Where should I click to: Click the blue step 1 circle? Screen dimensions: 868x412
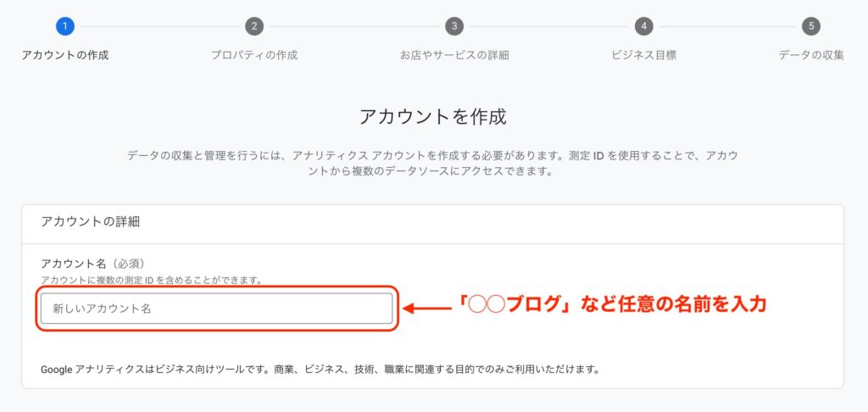pos(64,26)
